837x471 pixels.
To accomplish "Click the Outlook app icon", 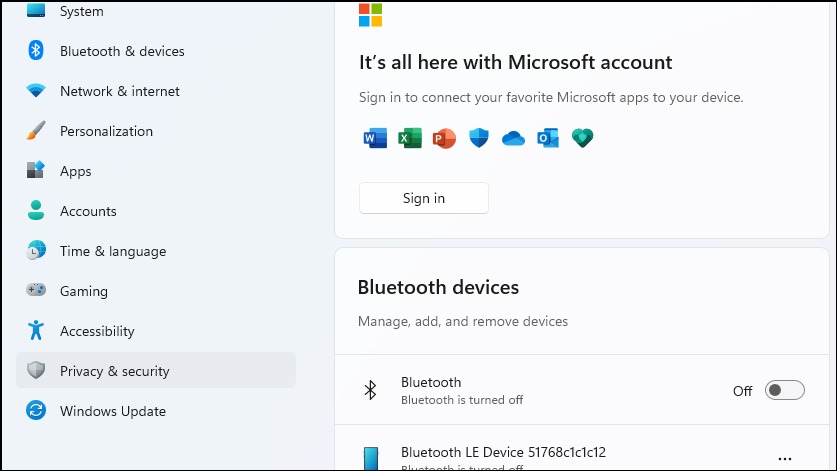I will (548, 138).
